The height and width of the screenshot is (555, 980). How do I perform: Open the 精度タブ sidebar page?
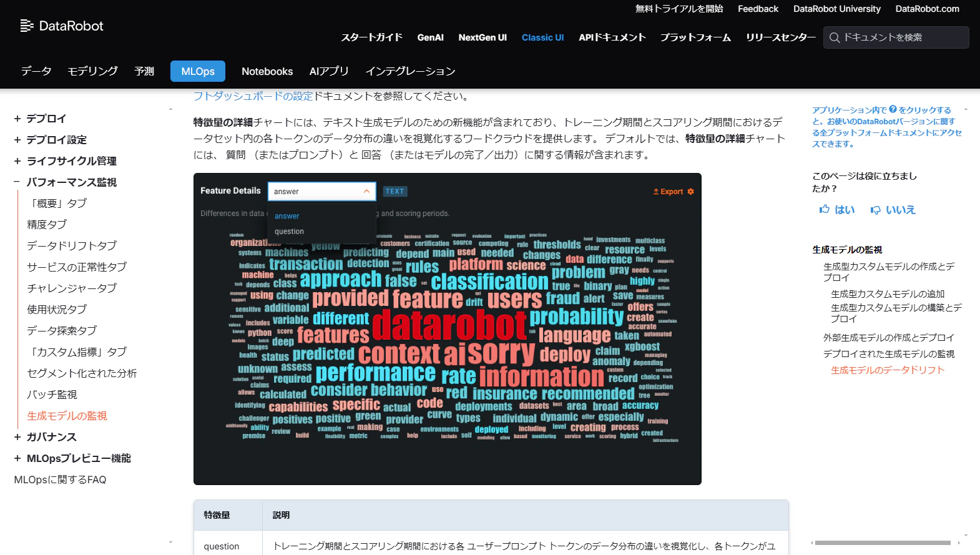[x=47, y=225]
